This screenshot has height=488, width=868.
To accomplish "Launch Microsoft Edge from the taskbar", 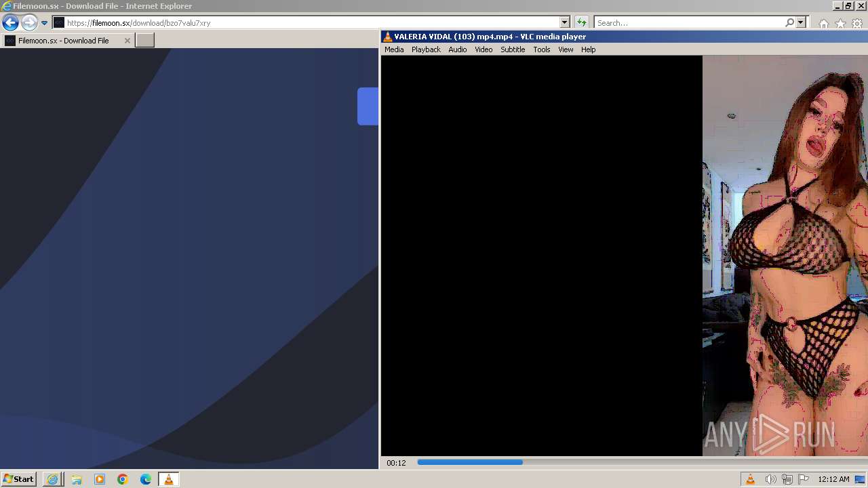I will 146,479.
